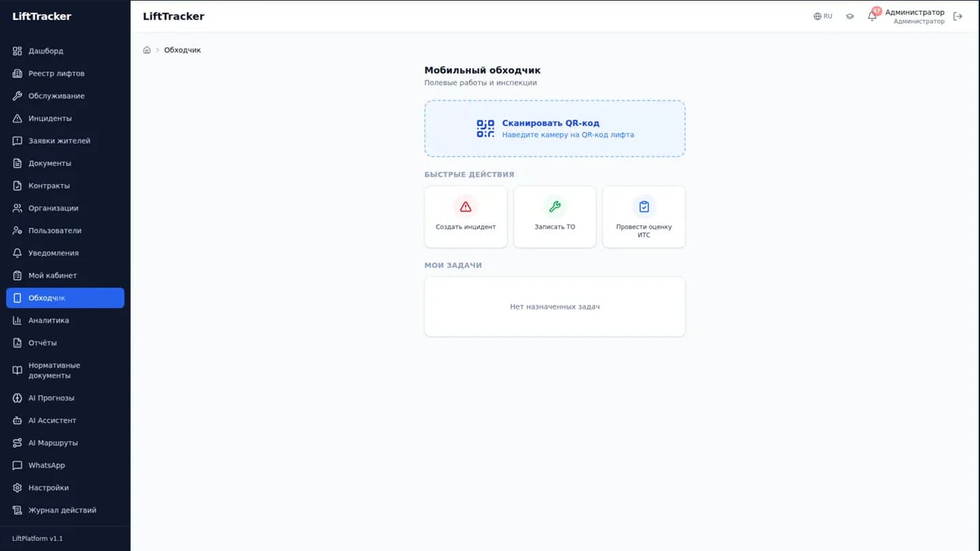Go to AI Прогнозы
This screenshot has height=551, width=980.
click(65, 398)
